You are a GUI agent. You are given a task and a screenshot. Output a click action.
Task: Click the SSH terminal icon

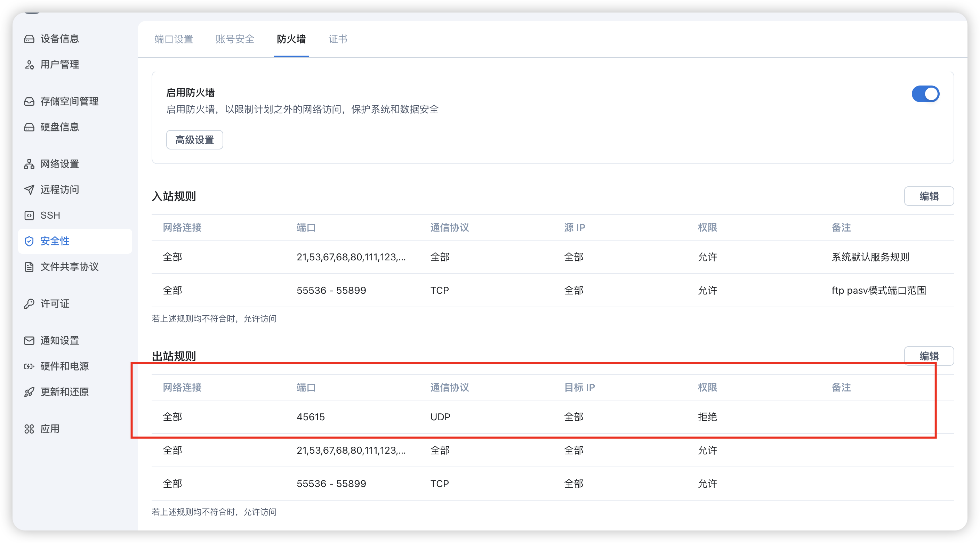click(29, 216)
